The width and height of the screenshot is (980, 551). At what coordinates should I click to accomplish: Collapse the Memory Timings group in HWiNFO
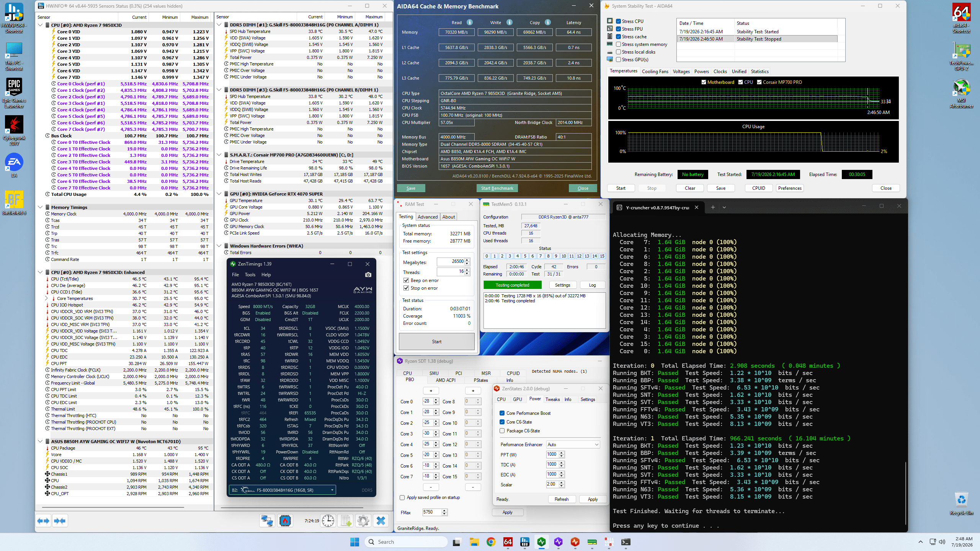point(40,207)
